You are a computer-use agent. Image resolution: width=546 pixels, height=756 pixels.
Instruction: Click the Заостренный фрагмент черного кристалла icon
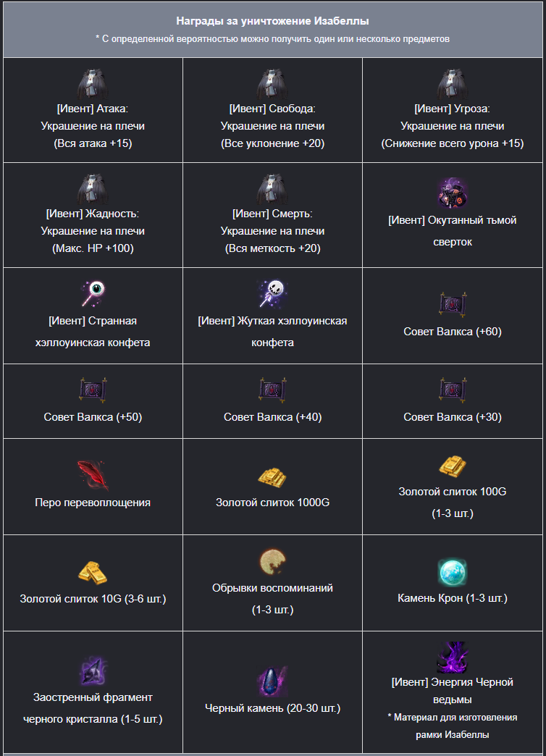93,671
